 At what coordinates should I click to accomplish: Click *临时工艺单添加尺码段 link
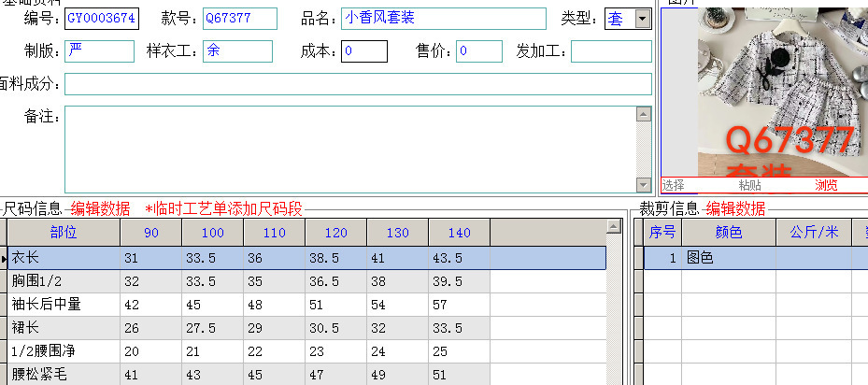tap(223, 208)
